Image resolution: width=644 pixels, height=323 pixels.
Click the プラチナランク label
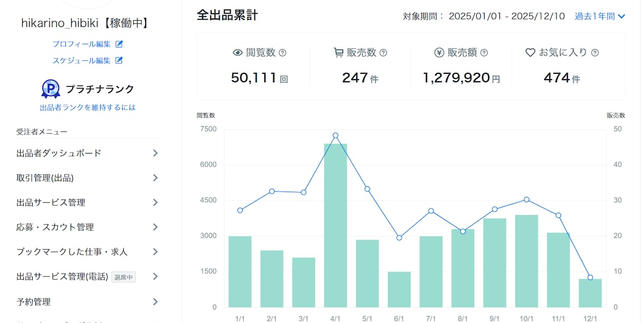point(100,89)
